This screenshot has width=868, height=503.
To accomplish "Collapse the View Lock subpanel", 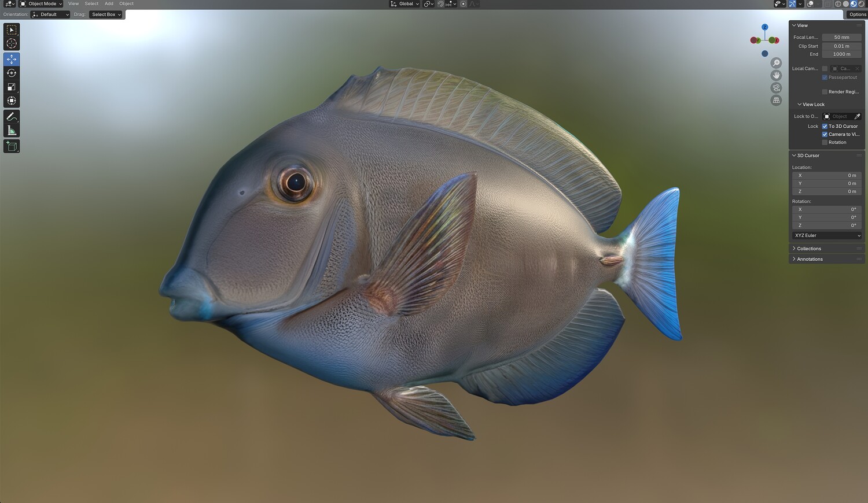I will point(811,105).
